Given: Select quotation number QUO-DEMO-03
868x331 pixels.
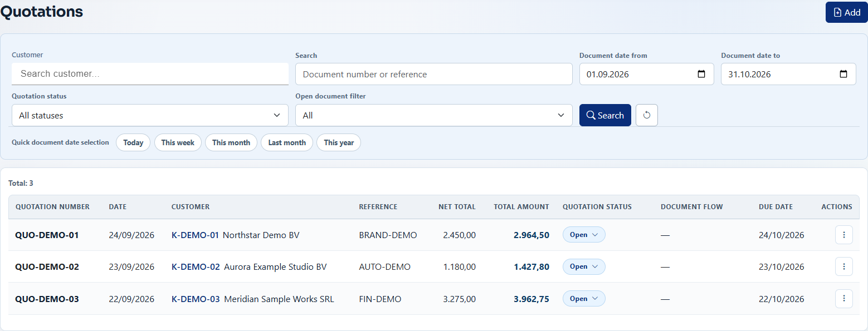Looking at the screenshot, I should click(x=47, y=299).
